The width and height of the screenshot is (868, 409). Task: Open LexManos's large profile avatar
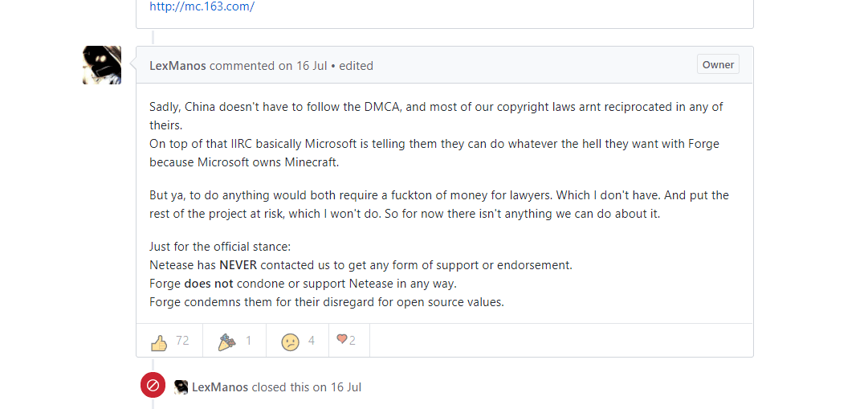[102, 65]
